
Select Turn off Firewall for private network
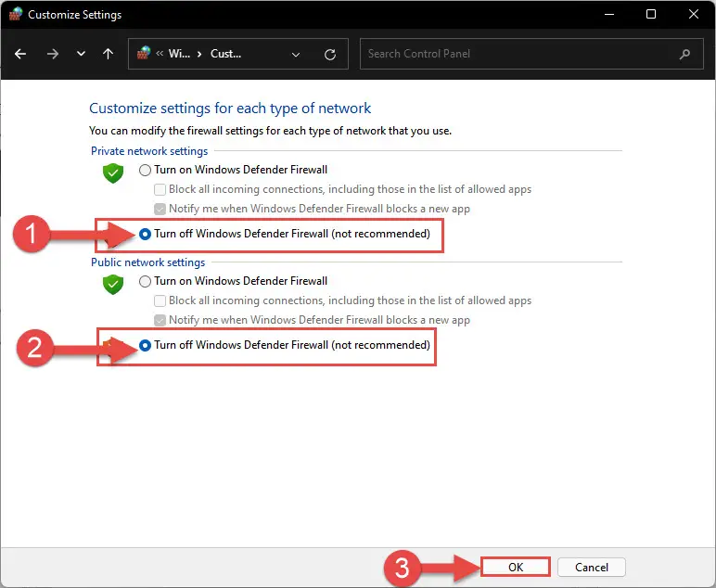click(284, 234)
